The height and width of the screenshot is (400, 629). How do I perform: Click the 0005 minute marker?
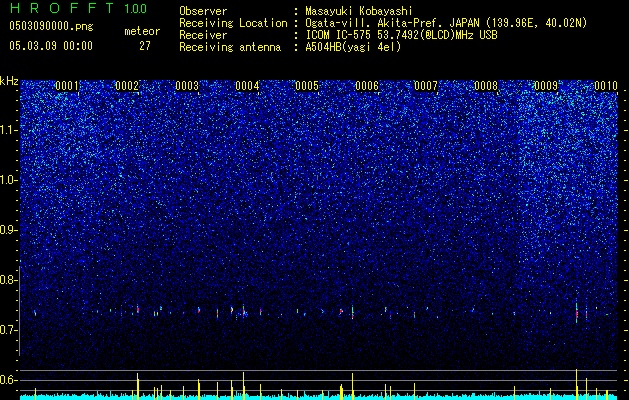307,86
